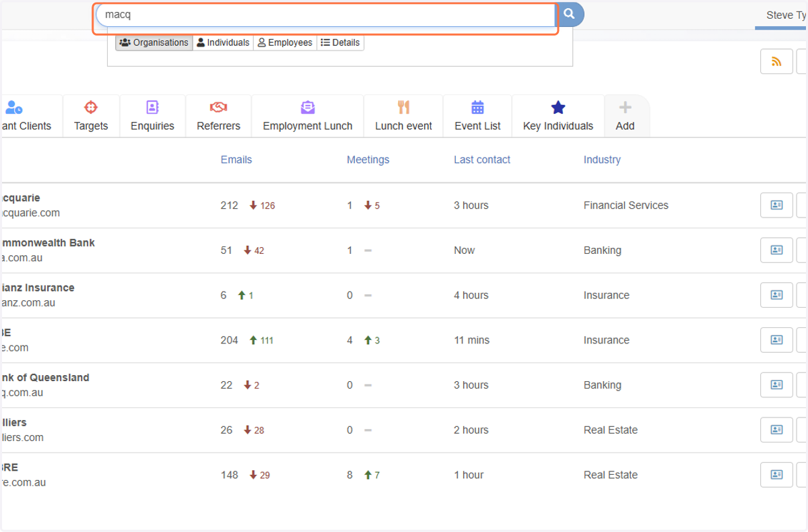Switch to the Event List tab
Screen dimensions: 808x532
tap(477, 117)
